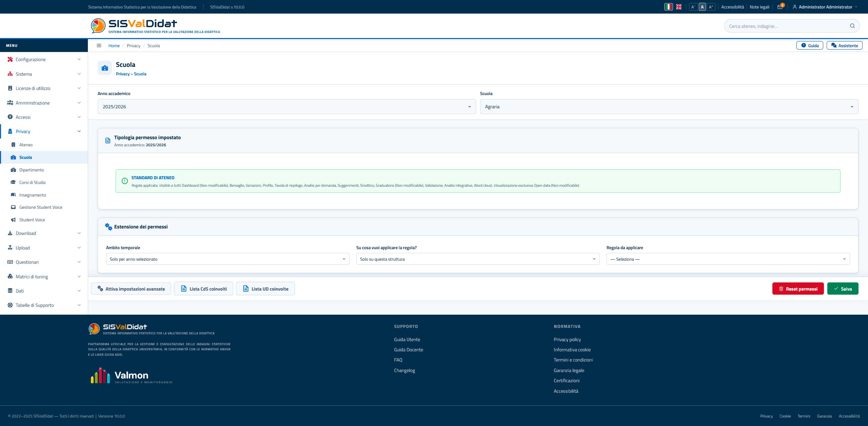Click the Accessi sidebar icon
This screenshot has width=868, height=426.
(x=10, y=117)
